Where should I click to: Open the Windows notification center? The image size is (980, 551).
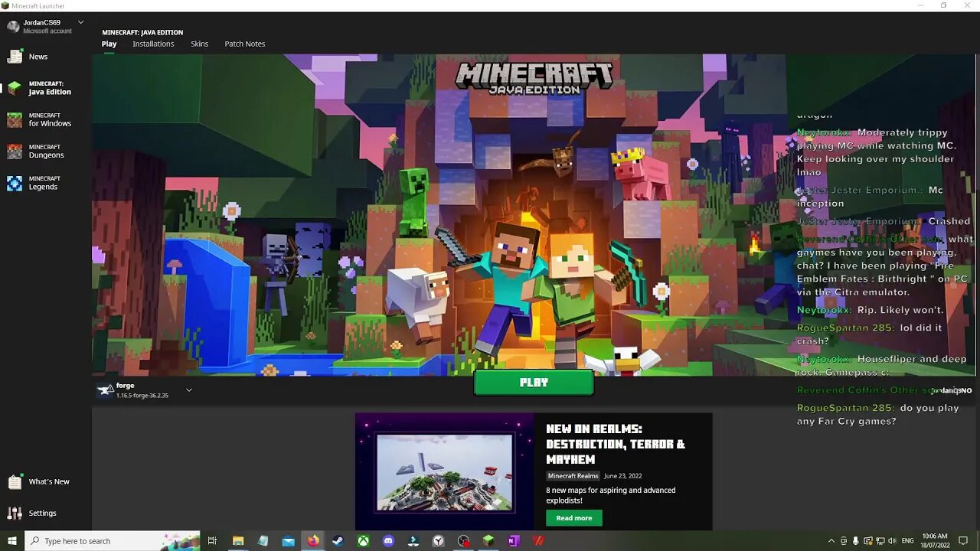963,541
